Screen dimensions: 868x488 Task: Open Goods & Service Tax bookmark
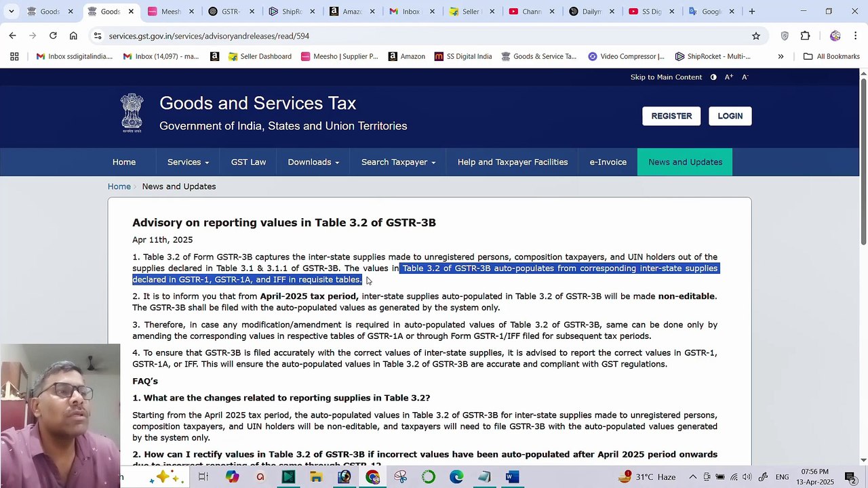538,56
